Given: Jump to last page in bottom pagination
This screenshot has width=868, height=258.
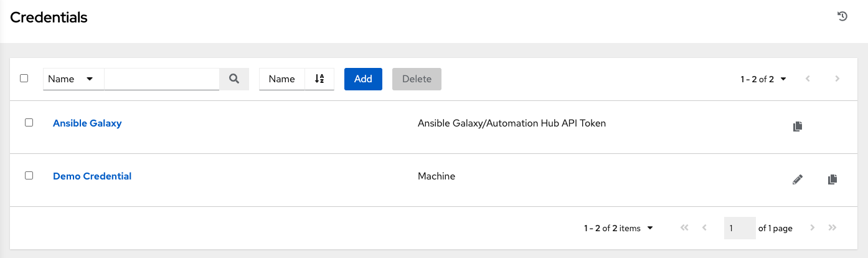Looking at the screenshot, I should 833,228.
